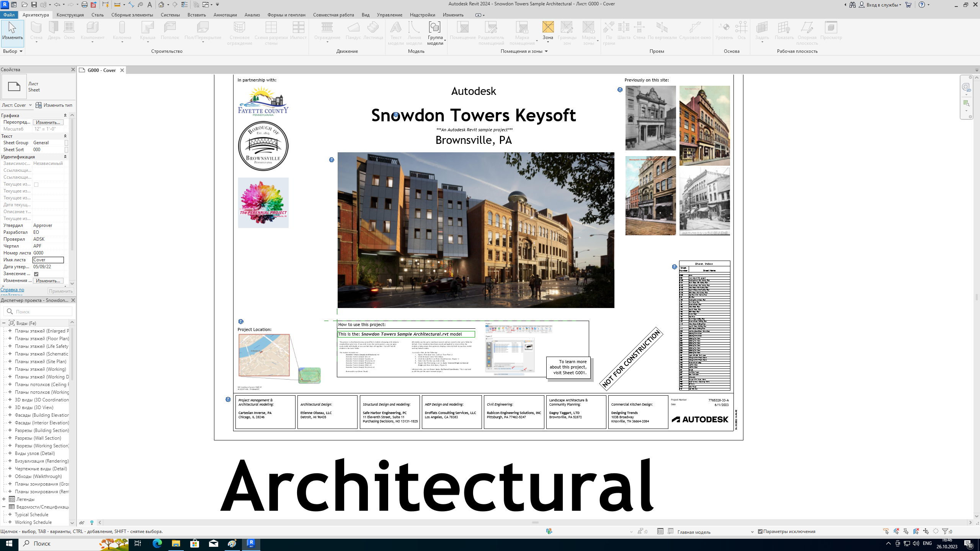The height and width of the screenshot is (551, 980).
Task: Open the Справка по свойствам link
Action: pyautogui.click(x=12, y=290)
